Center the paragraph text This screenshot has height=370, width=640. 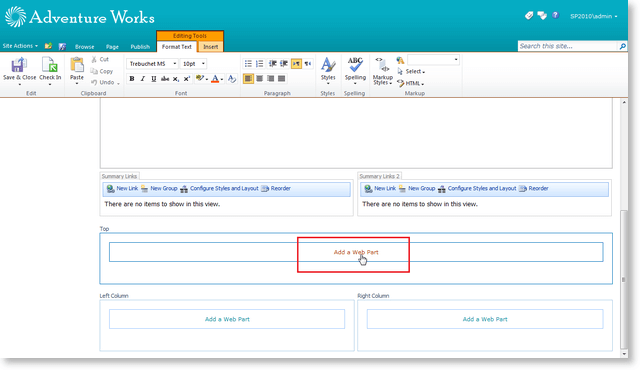pos(260,78)
